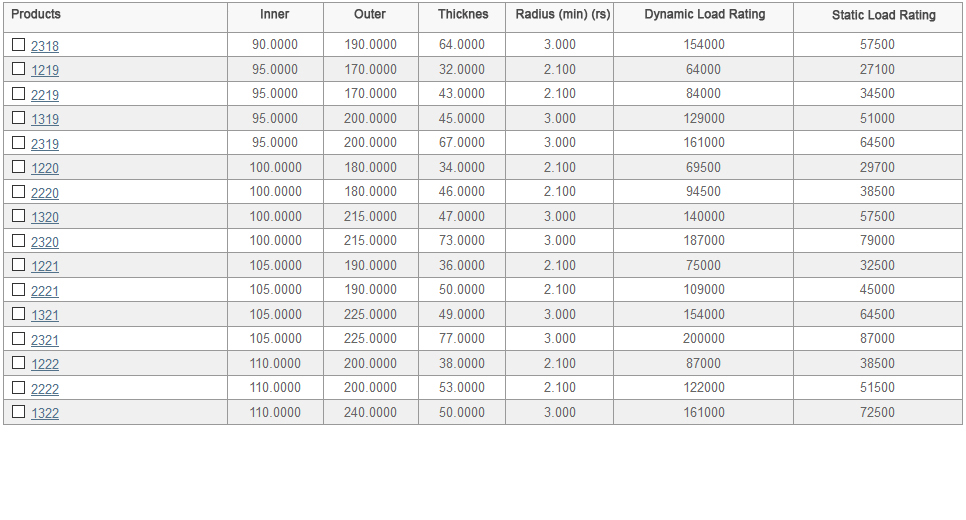The image size is (966, 520).
Task: Click the Inner column header
Action: [x=275, y=15]
